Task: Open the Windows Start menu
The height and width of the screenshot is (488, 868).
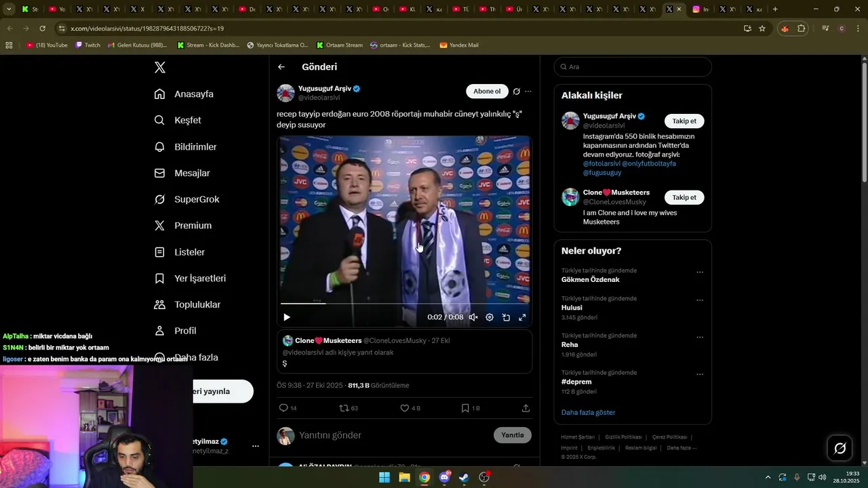Action: (384, 477)
